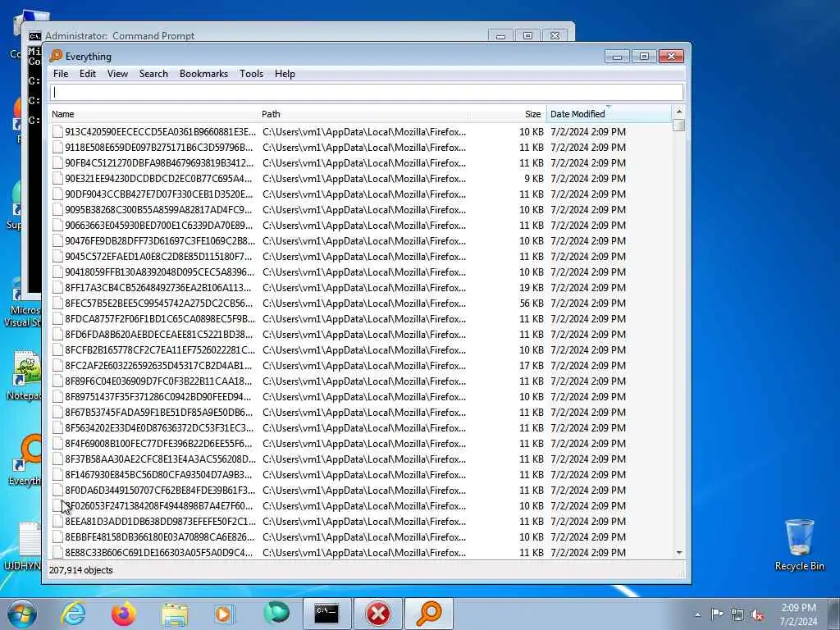Select file 8FD6FDA8B620AEBDECEAEE81C5221BD38
Screen dimensions: 840x630
click(x=158, y=335)
